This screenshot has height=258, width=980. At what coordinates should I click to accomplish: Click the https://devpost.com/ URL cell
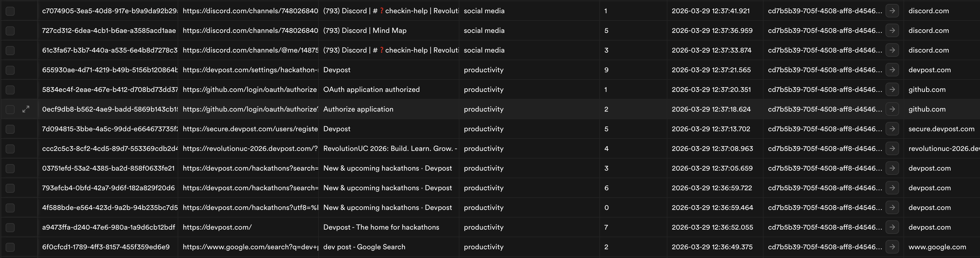248,227
